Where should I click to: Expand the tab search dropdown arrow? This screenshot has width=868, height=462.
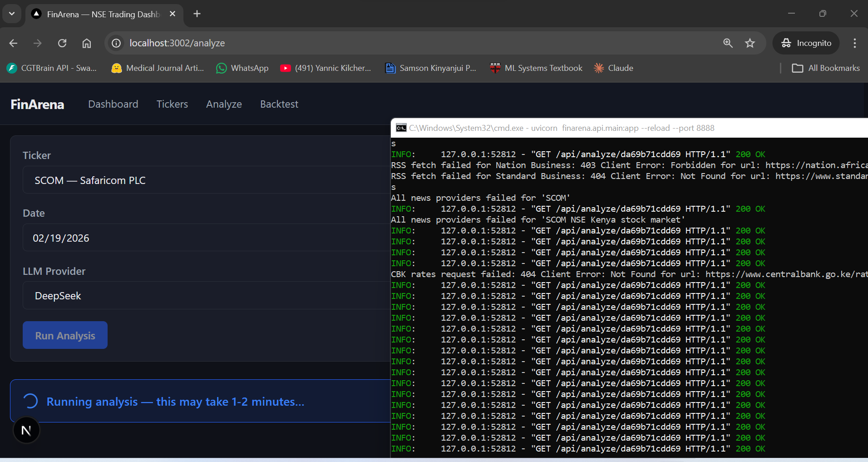tap(12, 14)
